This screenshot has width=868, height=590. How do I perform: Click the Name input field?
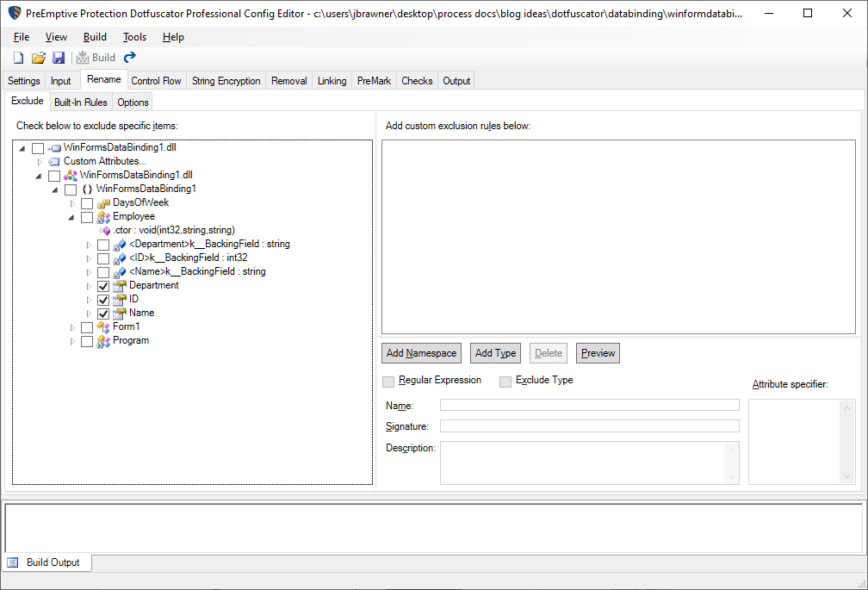[x=590, y=405]
